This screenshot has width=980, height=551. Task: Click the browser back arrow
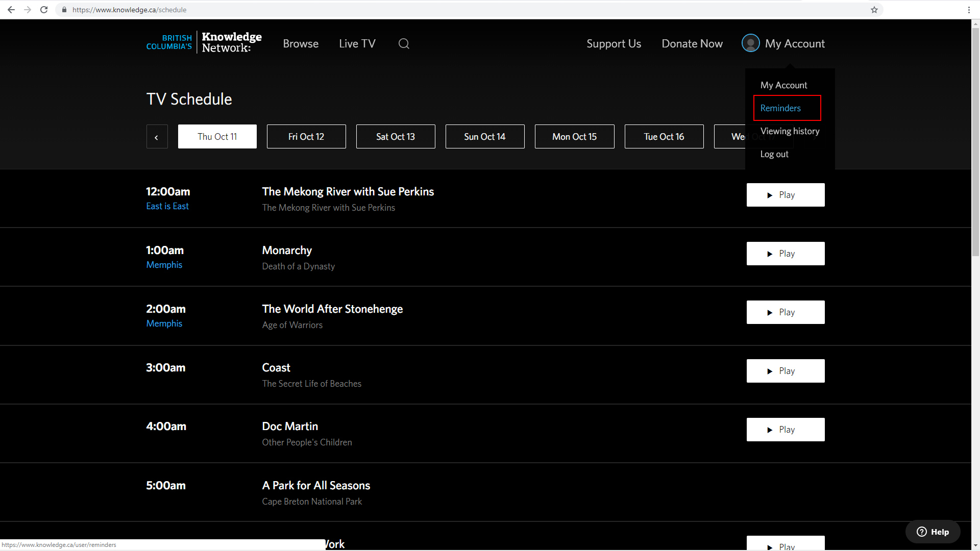click(x=11, y=10)
